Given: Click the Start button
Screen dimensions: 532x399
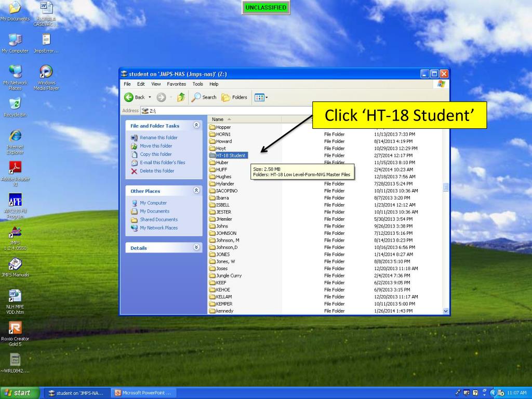Looking at the screenshot, I should (x=20, y=393).
